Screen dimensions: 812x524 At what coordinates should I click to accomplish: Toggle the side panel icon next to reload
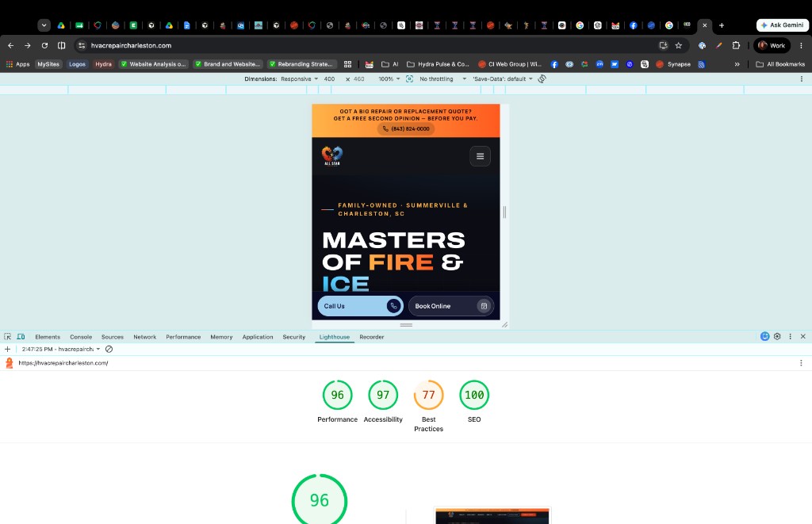coord(61,45)
